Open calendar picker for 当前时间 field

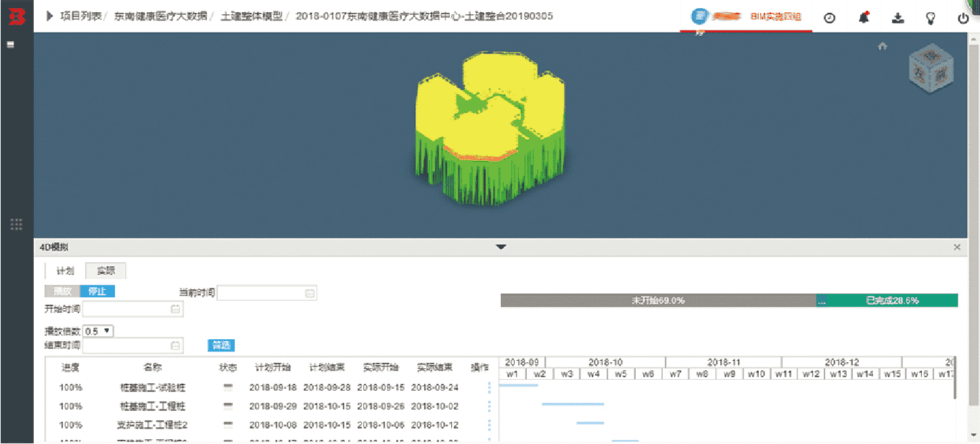310,293
